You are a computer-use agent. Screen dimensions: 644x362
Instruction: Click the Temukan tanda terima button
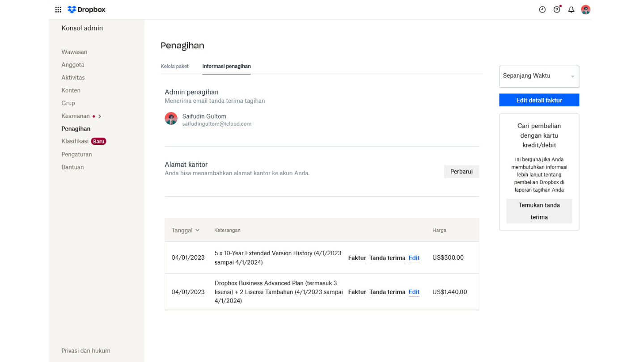tap(539, 211)
